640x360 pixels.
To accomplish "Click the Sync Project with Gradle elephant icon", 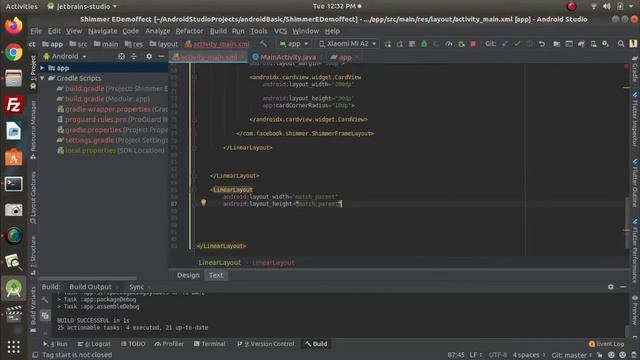I will (x=581, y=44).
